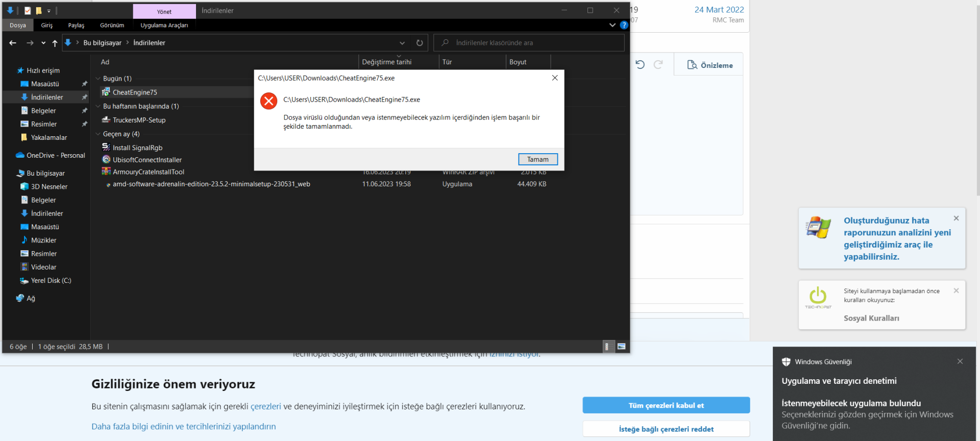Switch to details view in the status bar
Viewport: 980px width, 441px height.
(x=607, y=347)
